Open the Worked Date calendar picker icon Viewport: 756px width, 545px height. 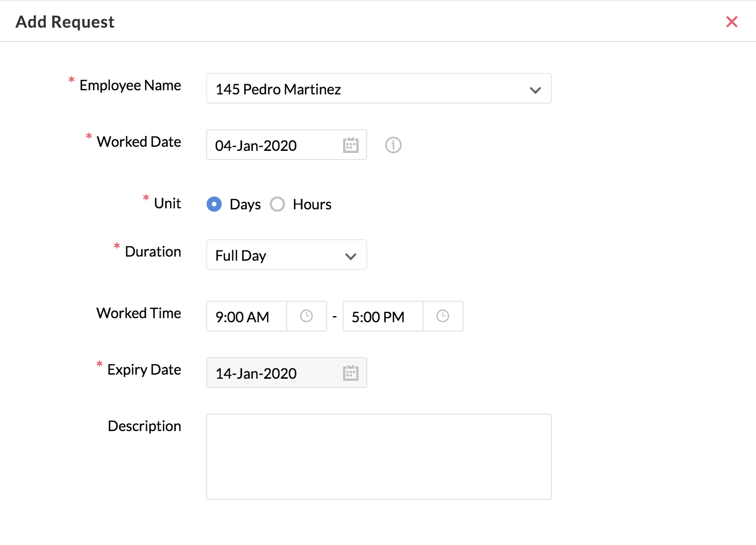[350, 145]
